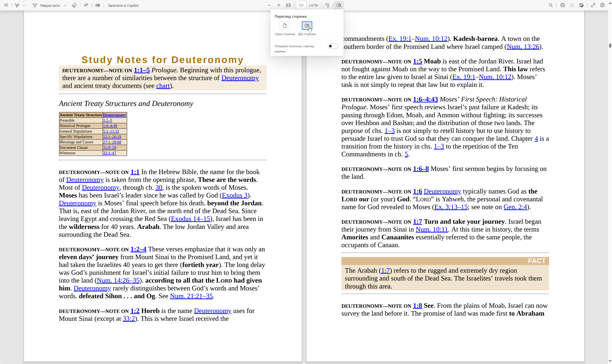The height and width of the screenshot is (364, 612).
Task: Click the Blessings and Curses cell
Action: (x=81, y=142)
